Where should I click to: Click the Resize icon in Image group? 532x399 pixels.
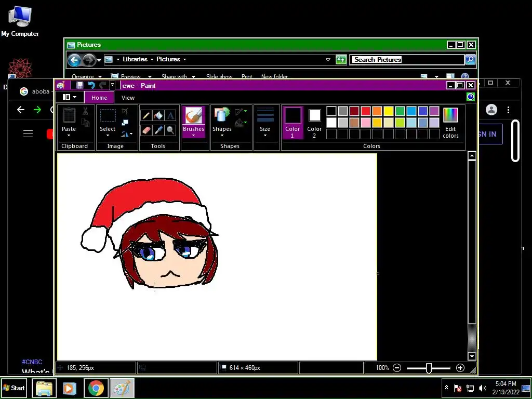pos(125,123)
